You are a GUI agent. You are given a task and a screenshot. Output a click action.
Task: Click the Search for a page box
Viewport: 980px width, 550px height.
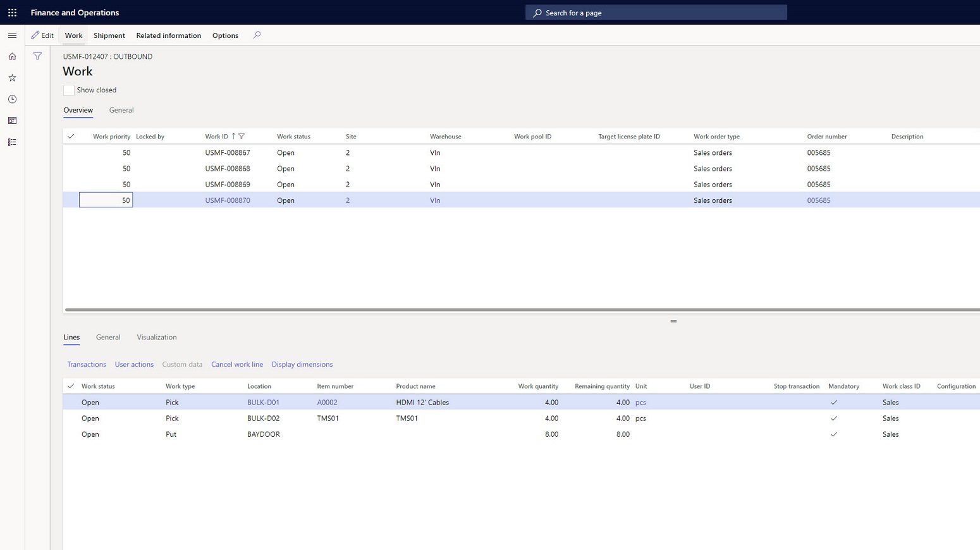(x=656, y=13)
